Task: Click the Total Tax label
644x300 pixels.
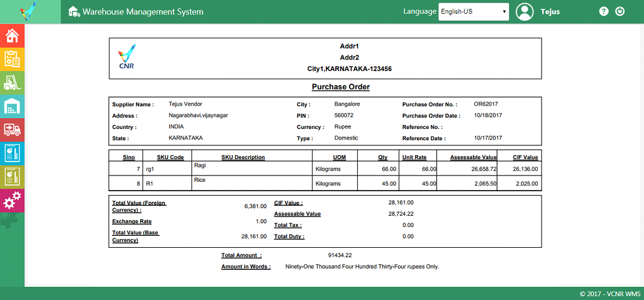Action: (288, 225)
